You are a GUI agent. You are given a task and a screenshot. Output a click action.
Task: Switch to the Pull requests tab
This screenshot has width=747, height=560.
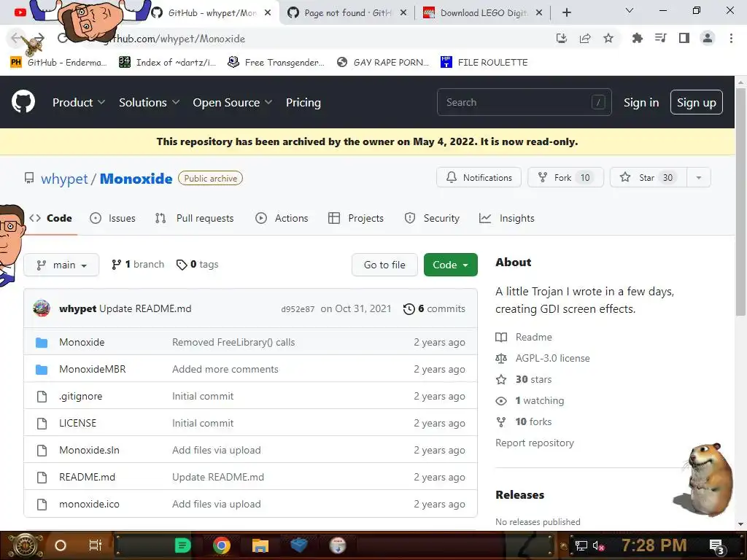[x=194, y=218]
